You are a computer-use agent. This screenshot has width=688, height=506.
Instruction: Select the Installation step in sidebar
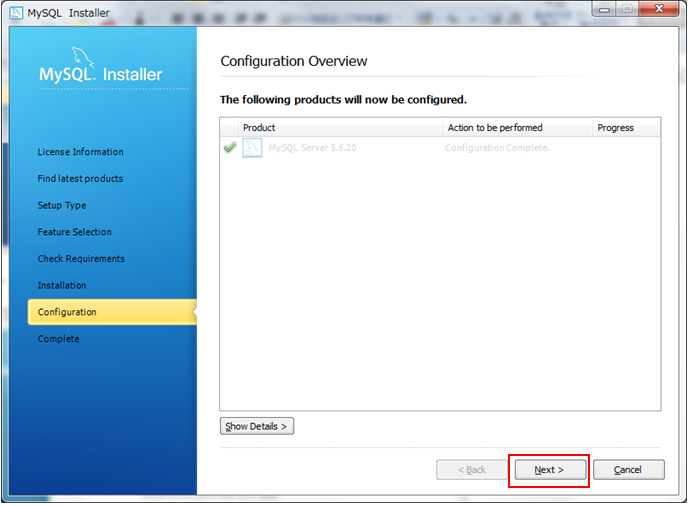[x=62, y=285]
